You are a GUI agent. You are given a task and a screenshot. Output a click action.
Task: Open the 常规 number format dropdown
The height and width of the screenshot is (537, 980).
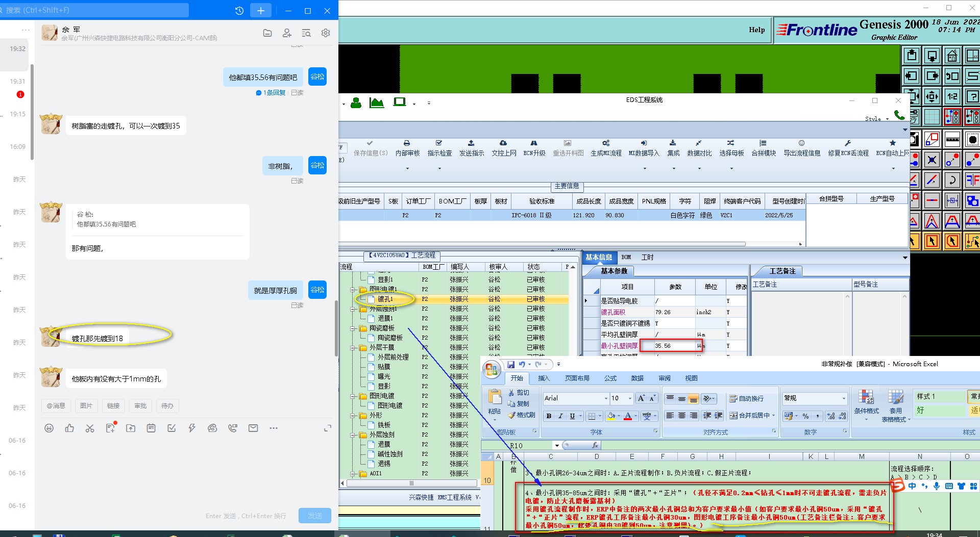click(843, 398)
